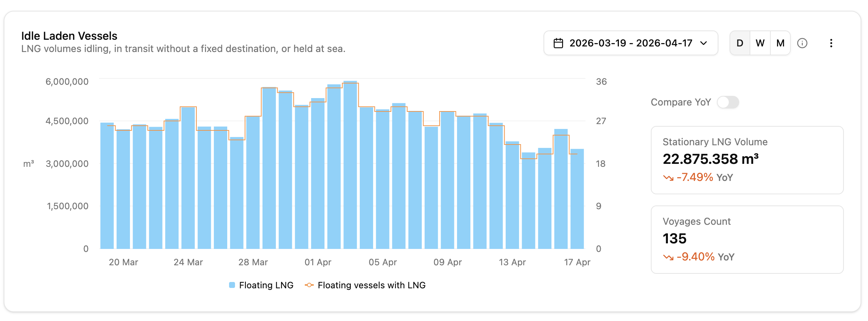Image resolution: width=868 pixels, height=321 pixels.
Task: Open the 2026-03-19 - 2026-04-17 date range picker
Action: 631,43
